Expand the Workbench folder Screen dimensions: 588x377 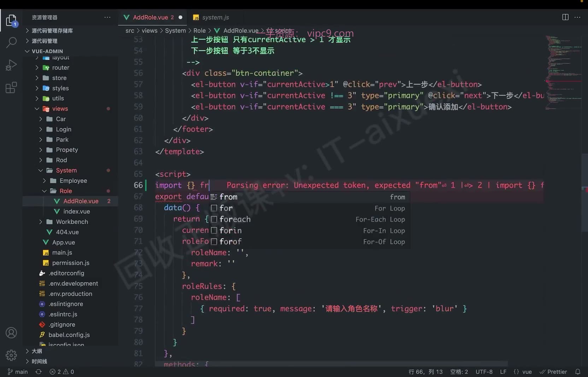pyautogui.click(x=72, y=222)
